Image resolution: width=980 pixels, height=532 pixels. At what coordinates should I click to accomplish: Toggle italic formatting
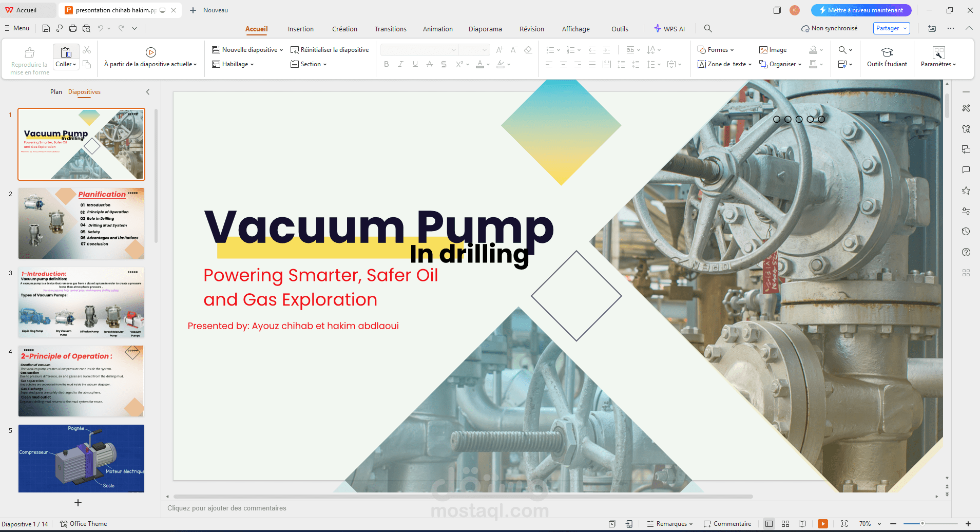pos(401,64)
